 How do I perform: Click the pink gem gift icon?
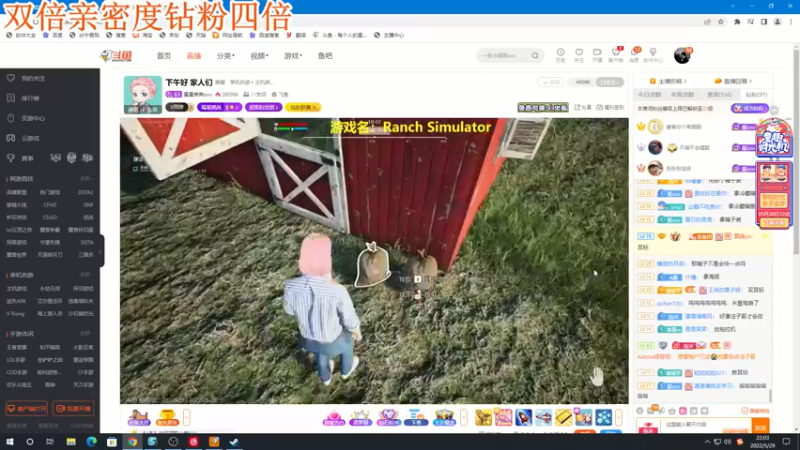pyautogui.click(x=334, y=418)
